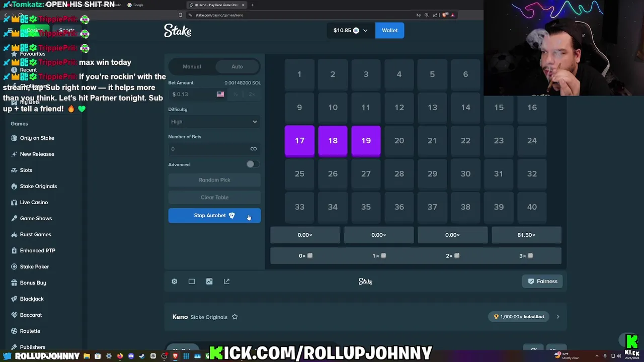Click the browser address bar URL
This screenshot has height=362, width=644.
click(219, 15)
